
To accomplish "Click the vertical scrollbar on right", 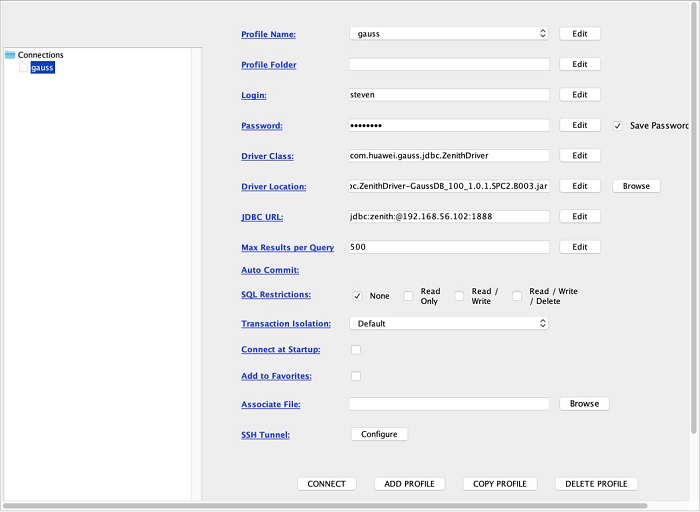I will (x=693, y=216).
